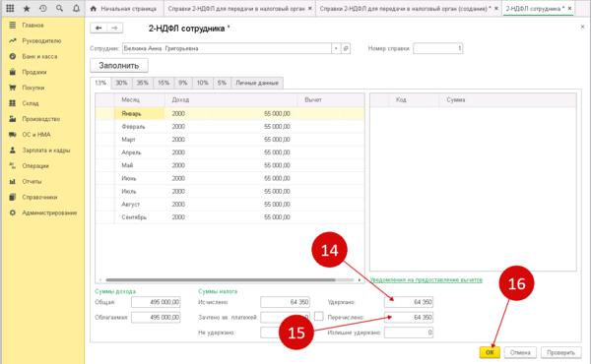Click the Проверить button

point(560,352)
